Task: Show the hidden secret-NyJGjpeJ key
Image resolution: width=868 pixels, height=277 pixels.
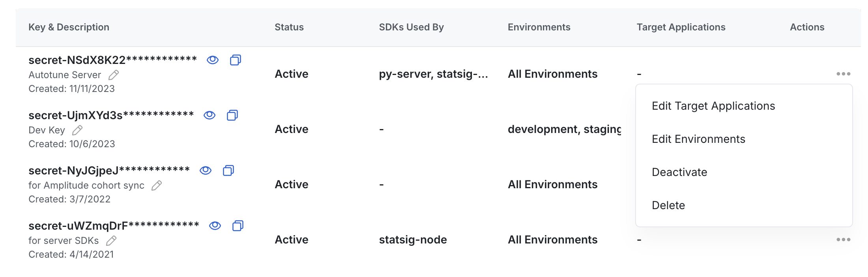Action: tap(206, 170)
